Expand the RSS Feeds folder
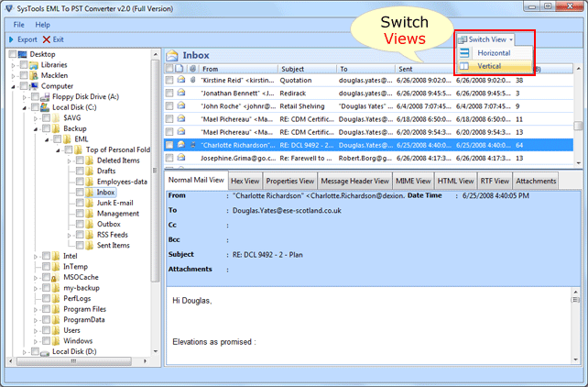The height and width of the screenshot is (387, 588). [x=70, y=235]
